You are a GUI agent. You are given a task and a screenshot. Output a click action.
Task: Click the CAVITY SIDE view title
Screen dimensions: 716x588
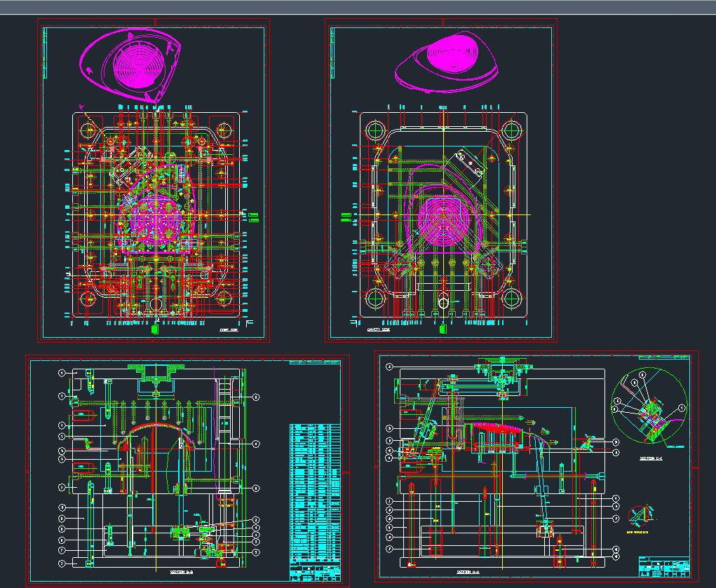coord(379,329)
